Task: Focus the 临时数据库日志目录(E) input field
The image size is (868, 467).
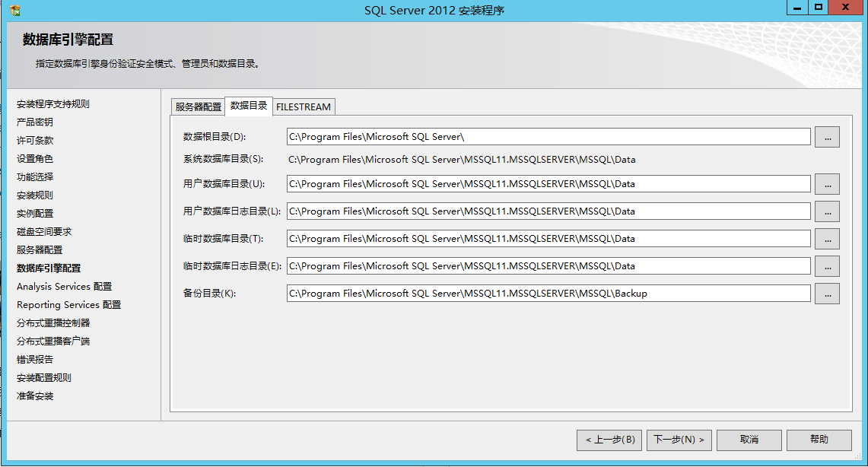Action: pyautogui.click(x=548, y=265)
